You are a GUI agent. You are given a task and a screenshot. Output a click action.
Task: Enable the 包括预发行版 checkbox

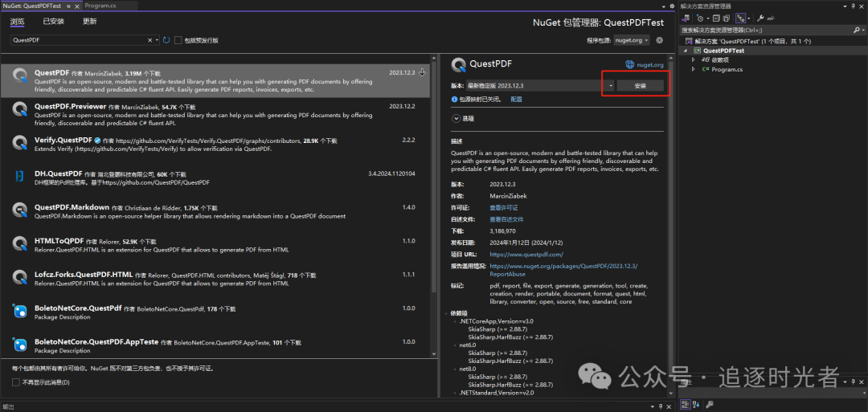click(x=178, y=40)
